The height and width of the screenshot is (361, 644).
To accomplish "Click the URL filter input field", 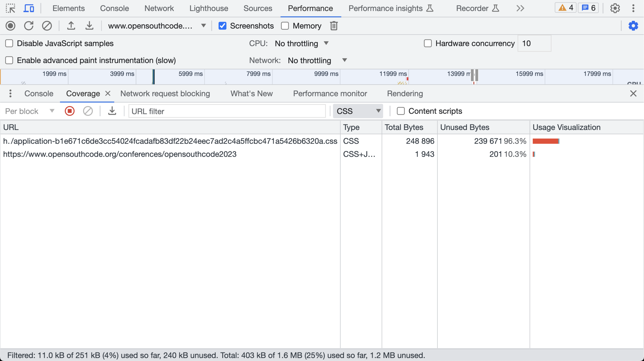I will [227, 111].
